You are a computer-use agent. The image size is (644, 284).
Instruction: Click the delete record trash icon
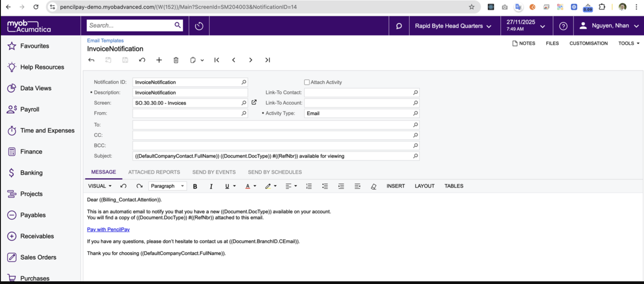pyautogui.click(x=176, y=60)
